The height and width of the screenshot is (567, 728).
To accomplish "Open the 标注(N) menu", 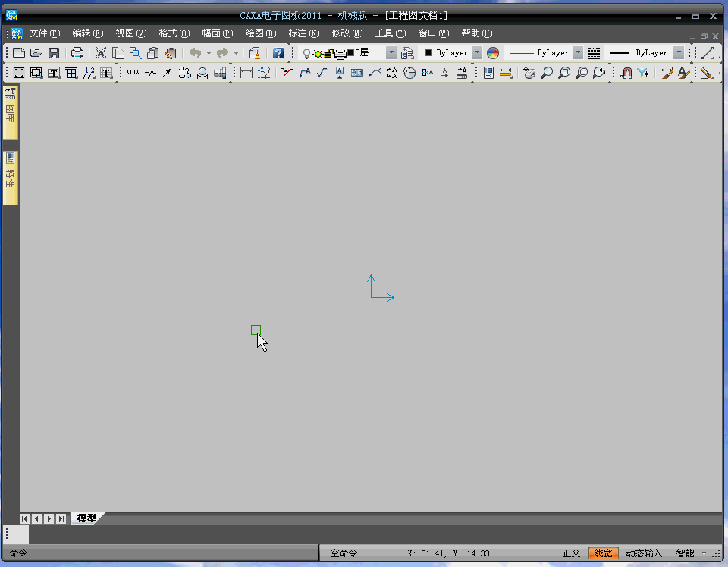I will [303, 33].
